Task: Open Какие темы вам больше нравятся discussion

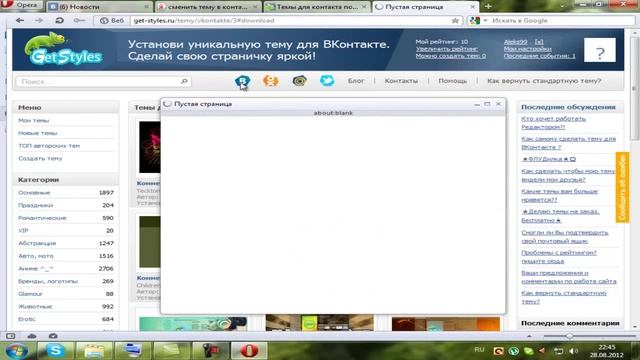Action: (560, 195)
